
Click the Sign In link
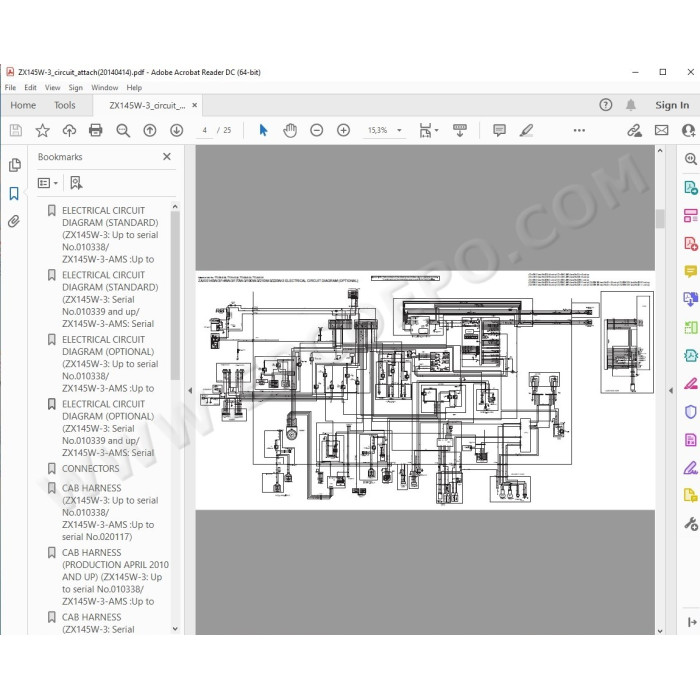[x=672, y=105]
